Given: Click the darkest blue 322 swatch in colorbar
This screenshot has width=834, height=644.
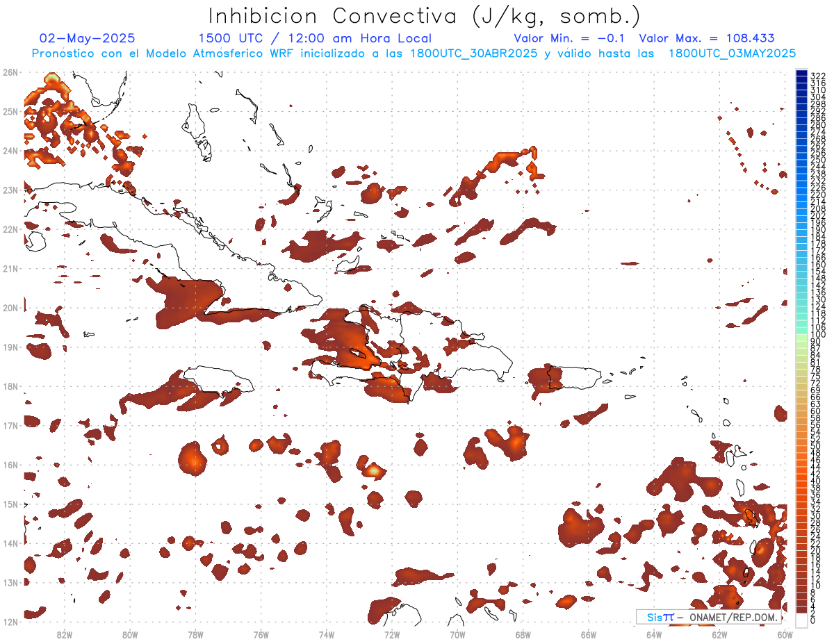Looking at the screenshot, I should pyautogui.click(x=801, y=73).
